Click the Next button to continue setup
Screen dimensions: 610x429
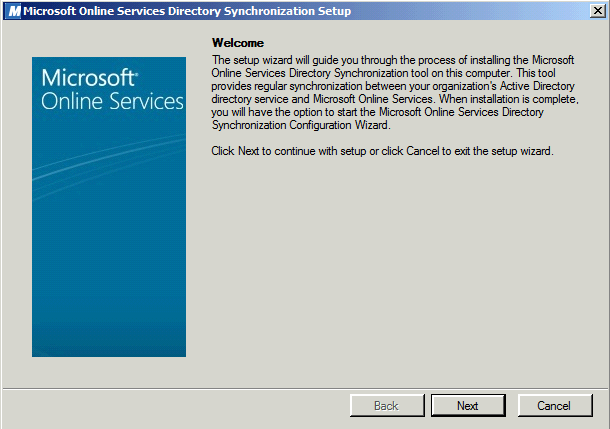click(468, 405)
